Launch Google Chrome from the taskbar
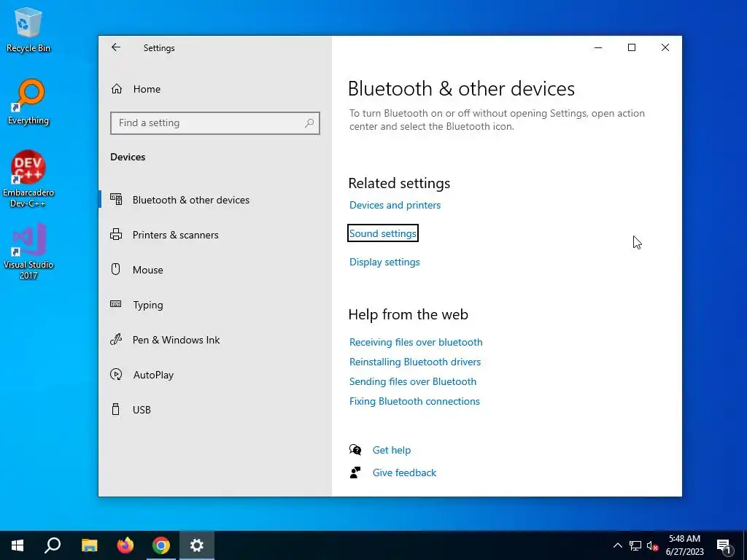The height and width of the screenshot is (560, 747). coord(161,545)
